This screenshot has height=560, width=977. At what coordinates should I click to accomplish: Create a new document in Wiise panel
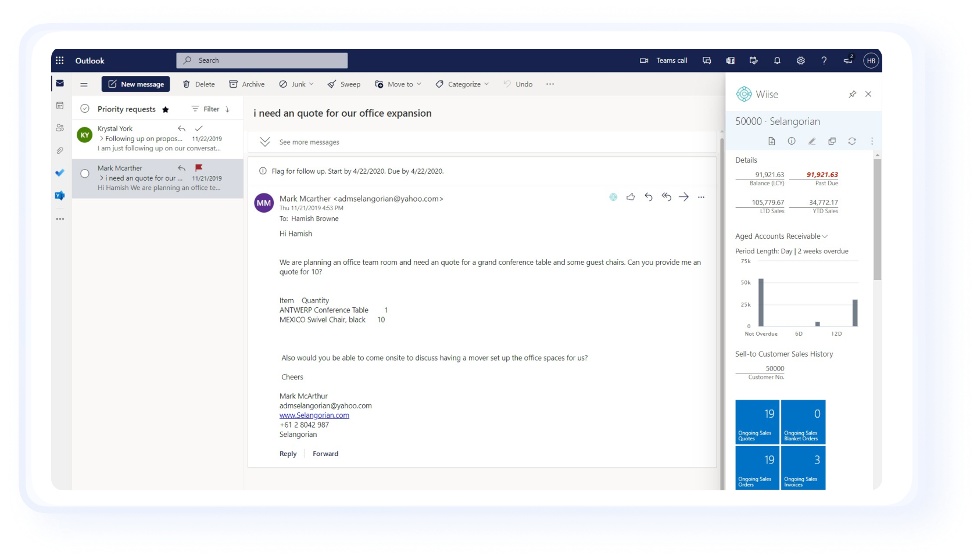pos(772,141)
